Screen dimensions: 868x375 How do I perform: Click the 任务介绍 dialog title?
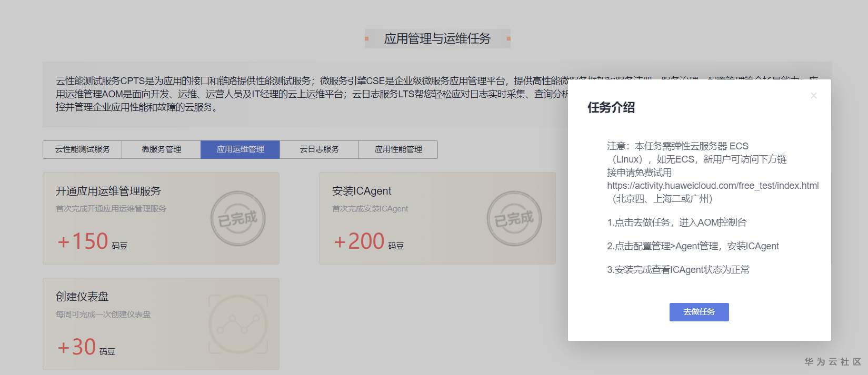pyautogui.click(x=611, y=108)
